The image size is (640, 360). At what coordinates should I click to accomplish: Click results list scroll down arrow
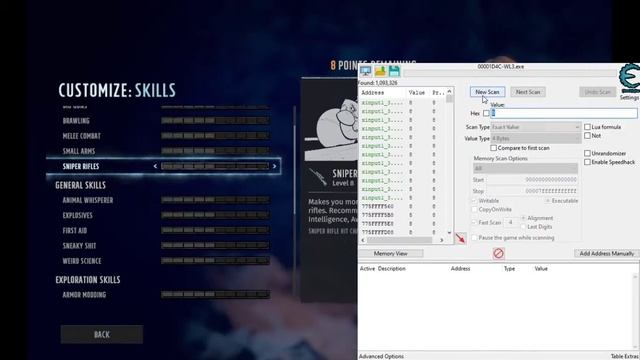tap(449, 232)
